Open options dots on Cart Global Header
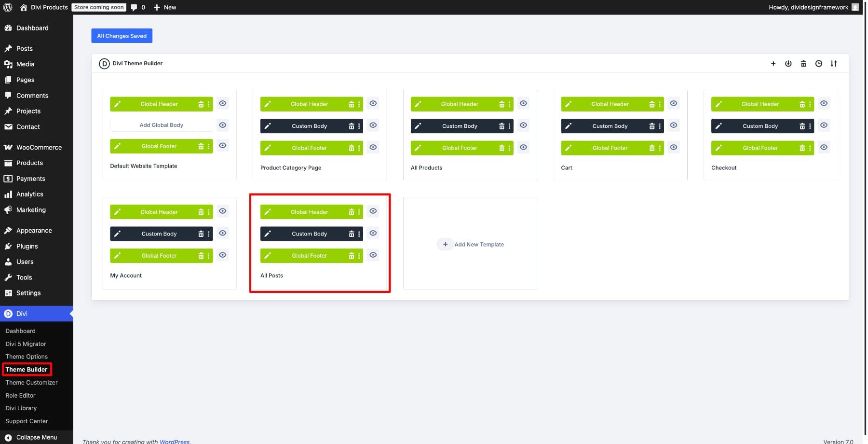The height and width of the screenshot is (444, 868). click(660, 104)
